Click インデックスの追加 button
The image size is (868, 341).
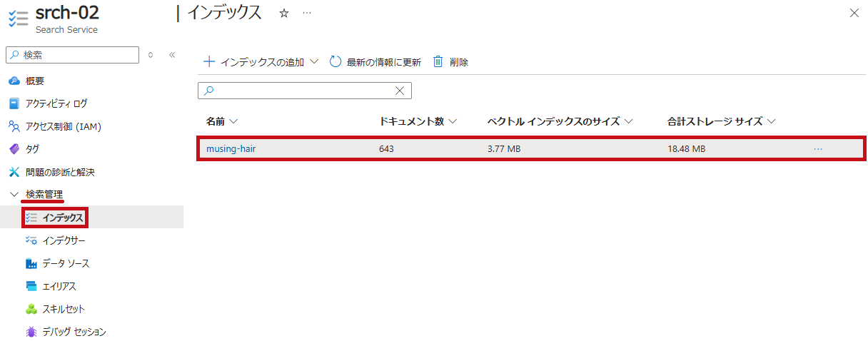(x=261, y=62)
